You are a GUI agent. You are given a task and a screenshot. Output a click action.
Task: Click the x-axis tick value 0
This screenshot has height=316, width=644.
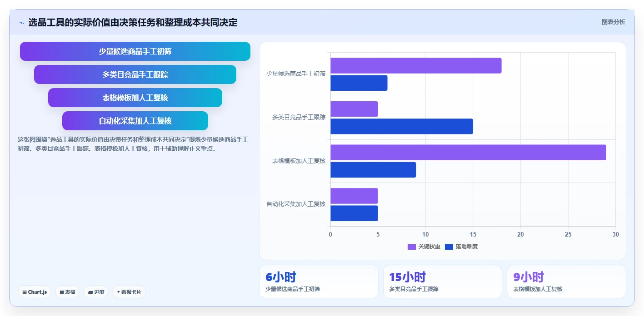click(330, 234)
